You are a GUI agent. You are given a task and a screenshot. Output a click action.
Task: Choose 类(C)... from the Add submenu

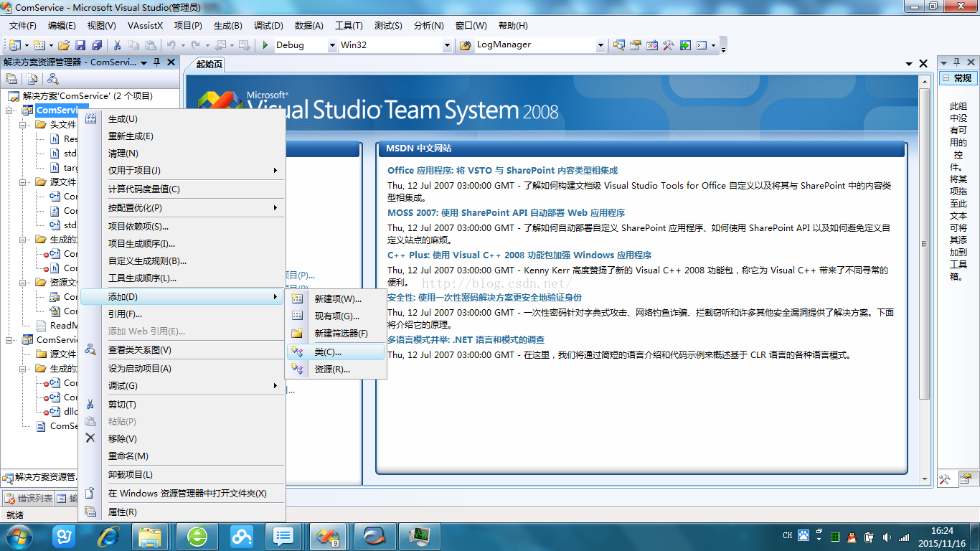[x=336, y=352]
